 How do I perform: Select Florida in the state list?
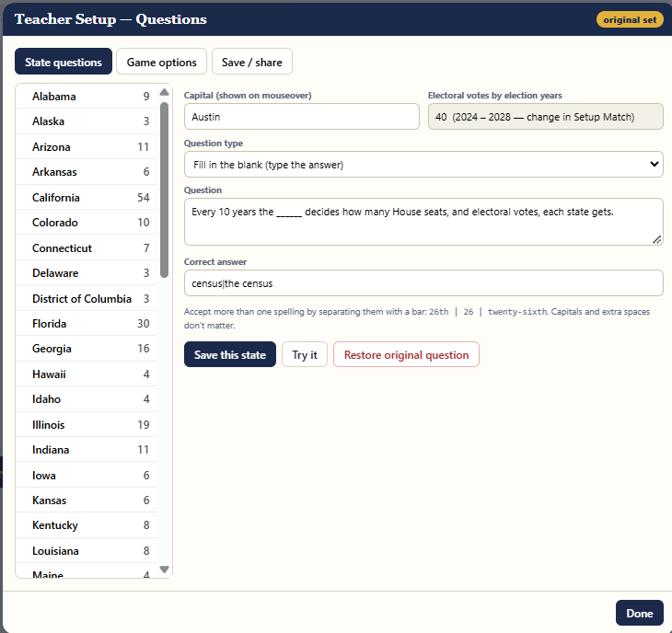[x=87, y=323]
